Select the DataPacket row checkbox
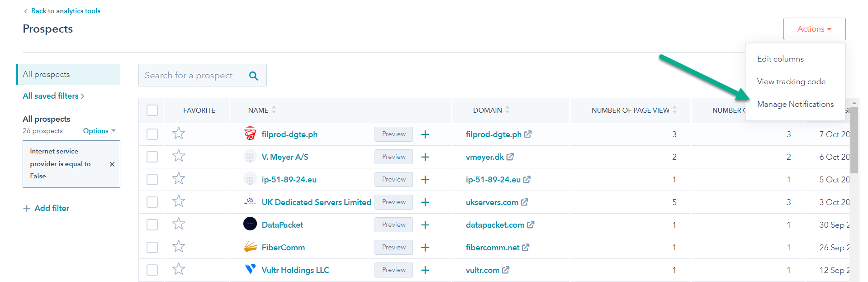Screen dimensions: 868x282 pyautogui.click(x=152, y=225)
